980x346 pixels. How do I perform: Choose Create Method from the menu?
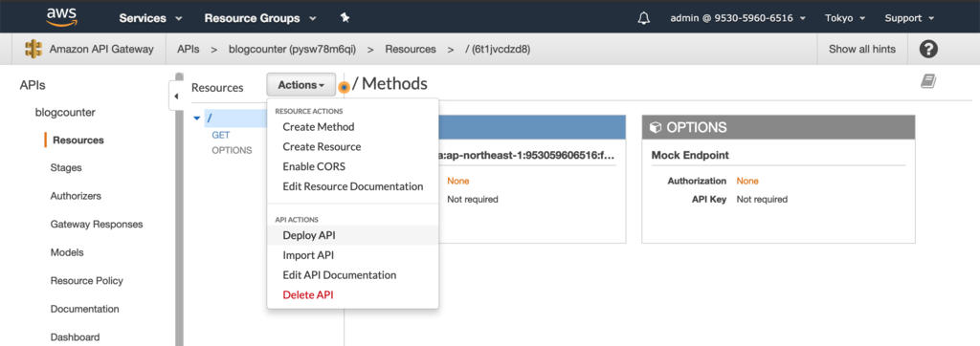point(318,127)
